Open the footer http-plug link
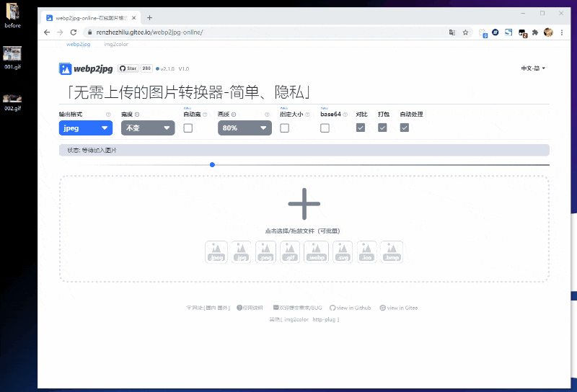The width and height of the screenshot is (577, 392). point(324,319)
